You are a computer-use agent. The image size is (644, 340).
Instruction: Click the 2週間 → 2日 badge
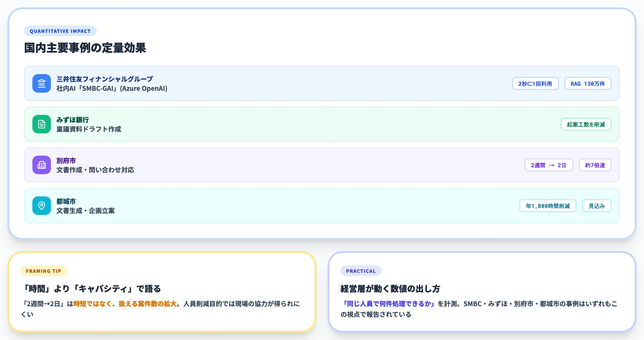point(548,165)
